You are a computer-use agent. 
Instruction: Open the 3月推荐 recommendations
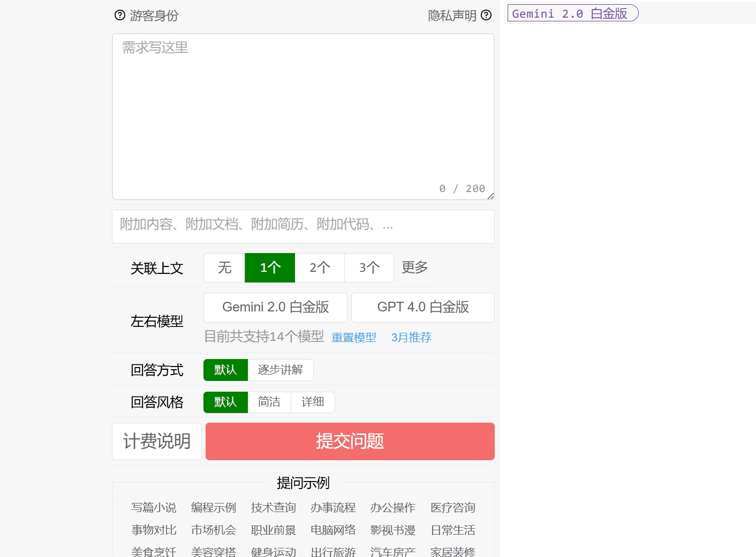coord(410,337)
